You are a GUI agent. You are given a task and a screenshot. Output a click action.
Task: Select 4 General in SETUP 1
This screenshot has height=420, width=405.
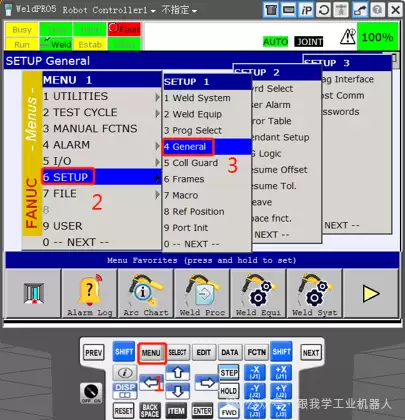click(207, 147)
